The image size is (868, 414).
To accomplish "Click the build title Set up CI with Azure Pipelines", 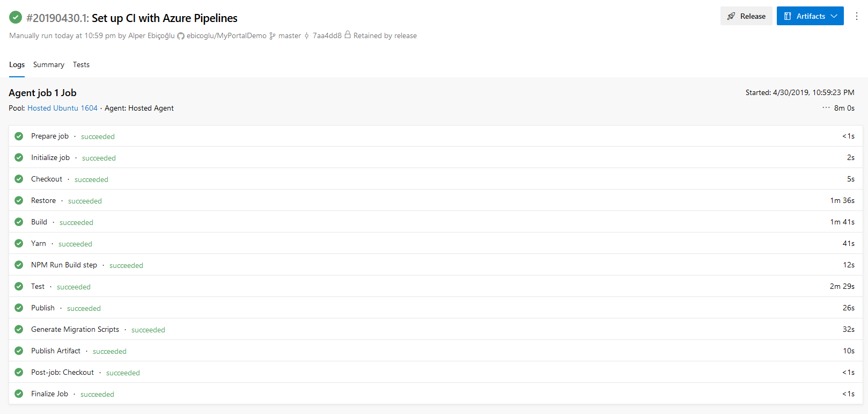I will tap(165, 18).
